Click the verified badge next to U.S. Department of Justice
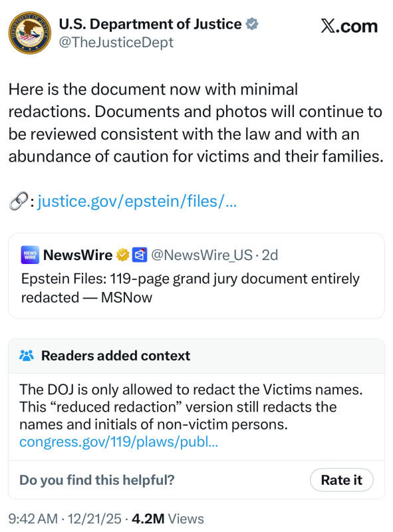The image size is (393, 532). click(251, 23)
